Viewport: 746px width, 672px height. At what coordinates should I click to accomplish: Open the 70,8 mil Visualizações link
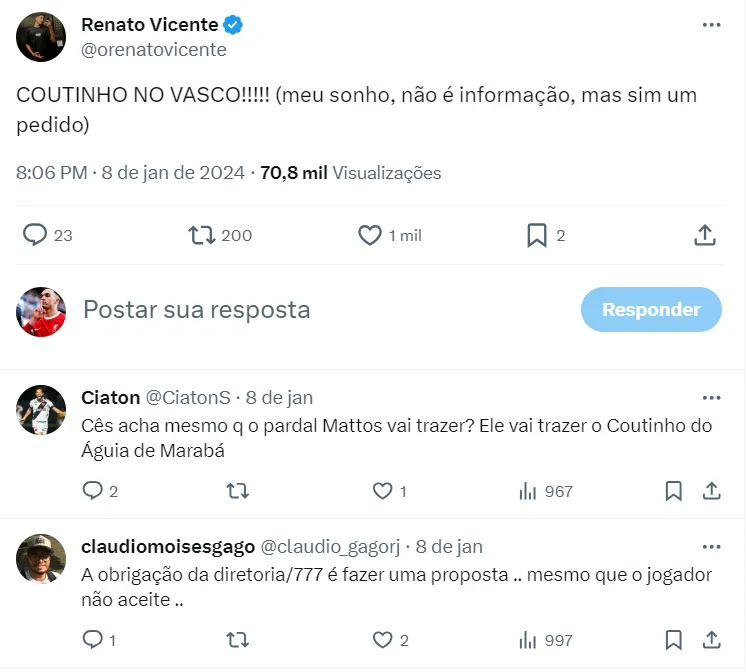pos(351,173)
